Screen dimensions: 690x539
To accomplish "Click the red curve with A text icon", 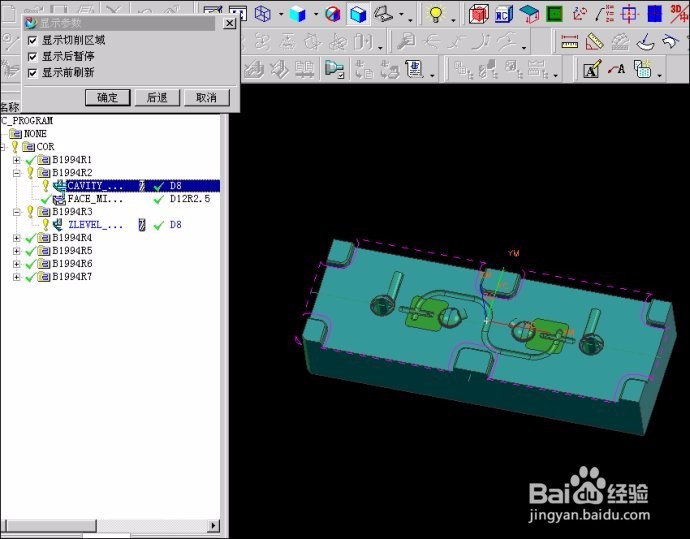I will [617, 69].
